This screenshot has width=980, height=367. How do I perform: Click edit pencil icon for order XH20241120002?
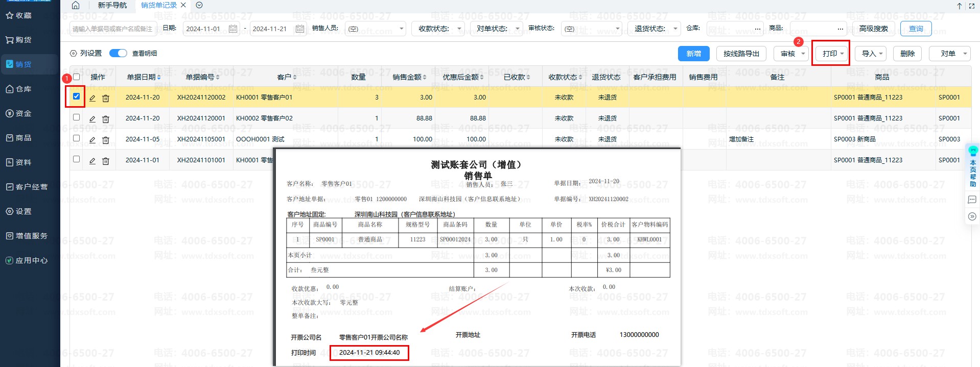(x=92, y=98)
